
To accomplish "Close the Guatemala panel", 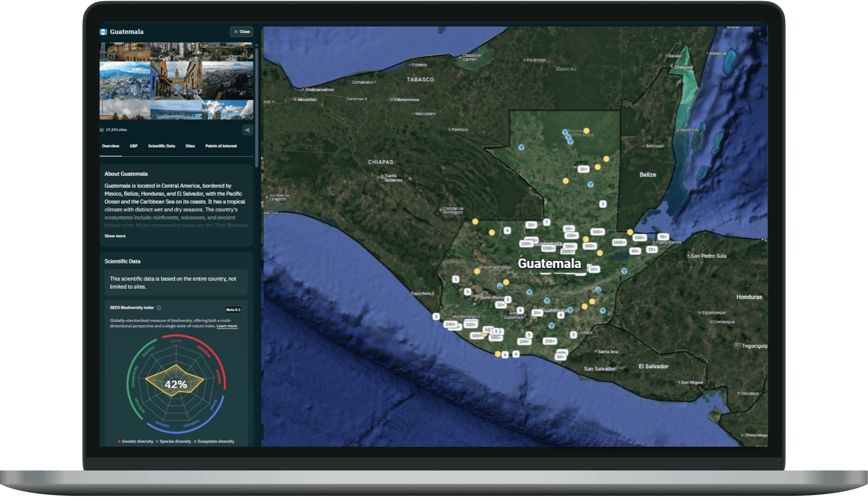I will [x=242, y=32].
